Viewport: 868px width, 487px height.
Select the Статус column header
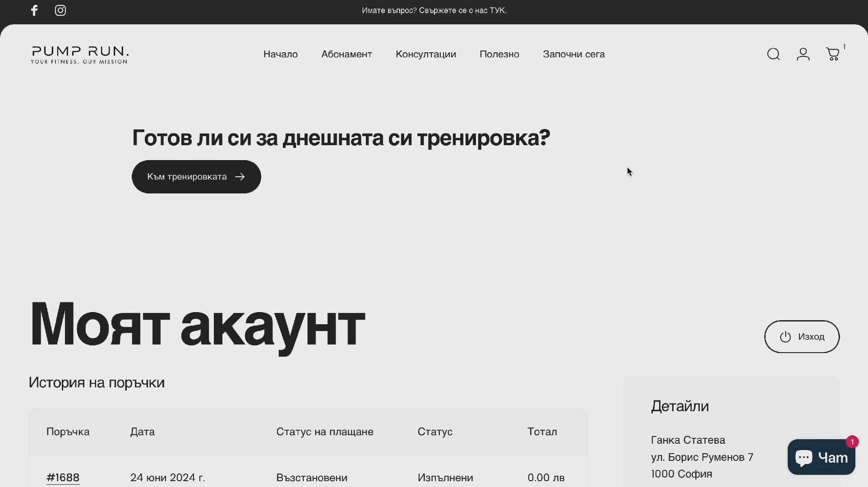435,432
